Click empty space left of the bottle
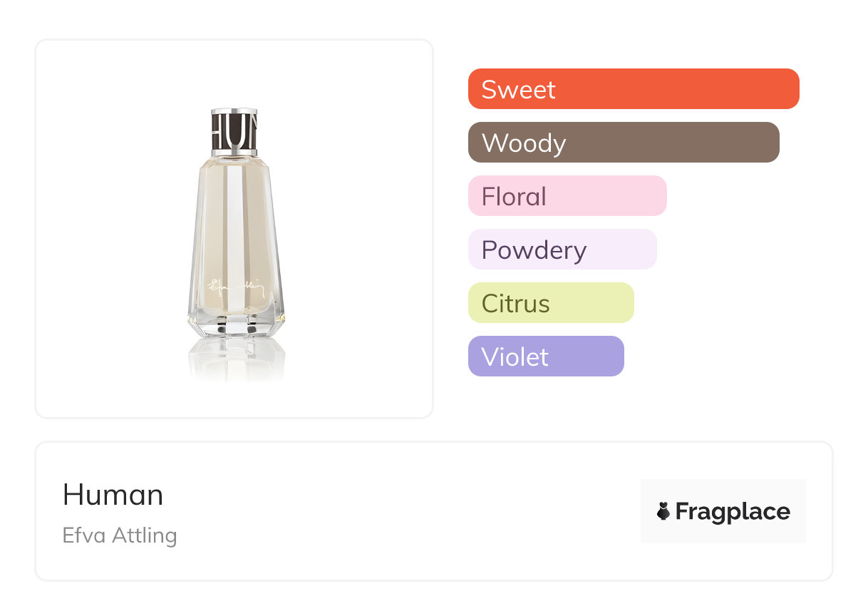The image size is (868, 616). click(x=107, y=228)
